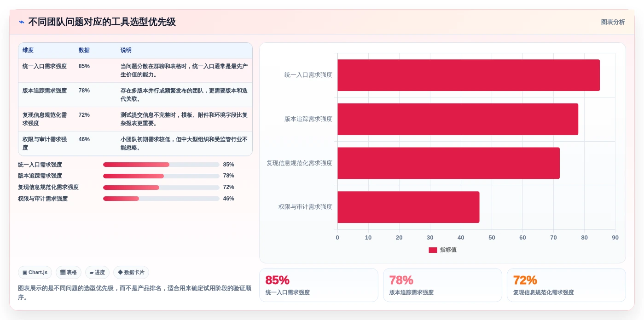The width and height of the screenshot is (644, 320).
Task: Click the 权限与审计需求强度 chart axis label
Action: coord(305,207)
